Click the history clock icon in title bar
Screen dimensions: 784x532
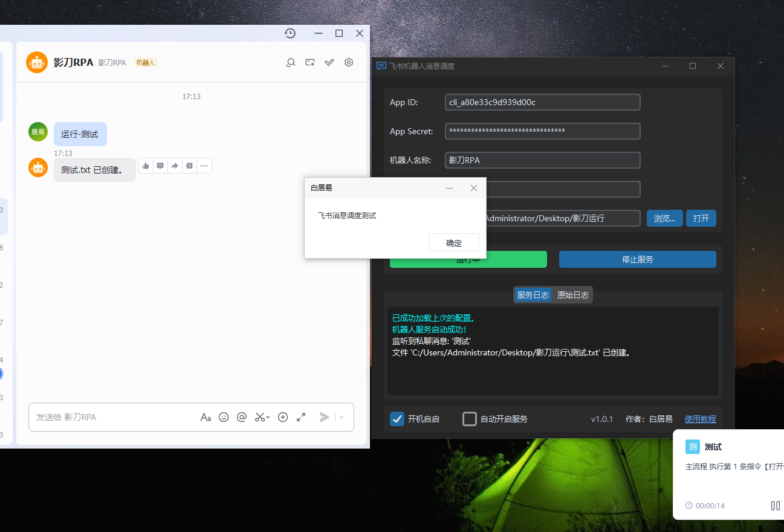click(x=290, y=33)
